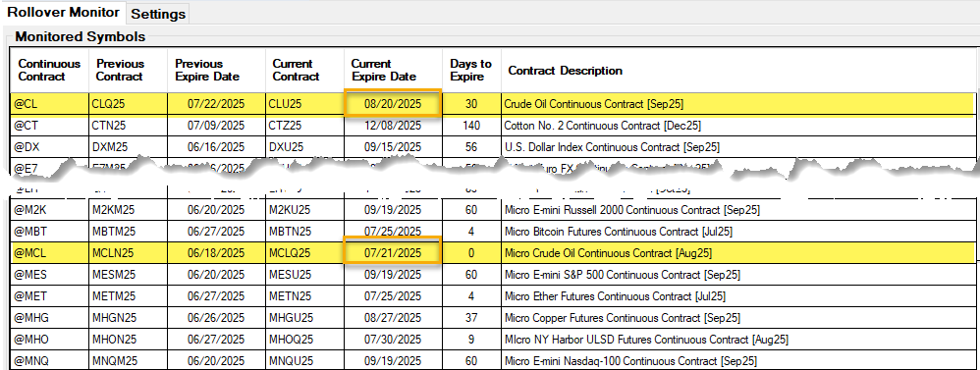Click previous contract MCLN25
980x370 pixels.
[129, 253]
